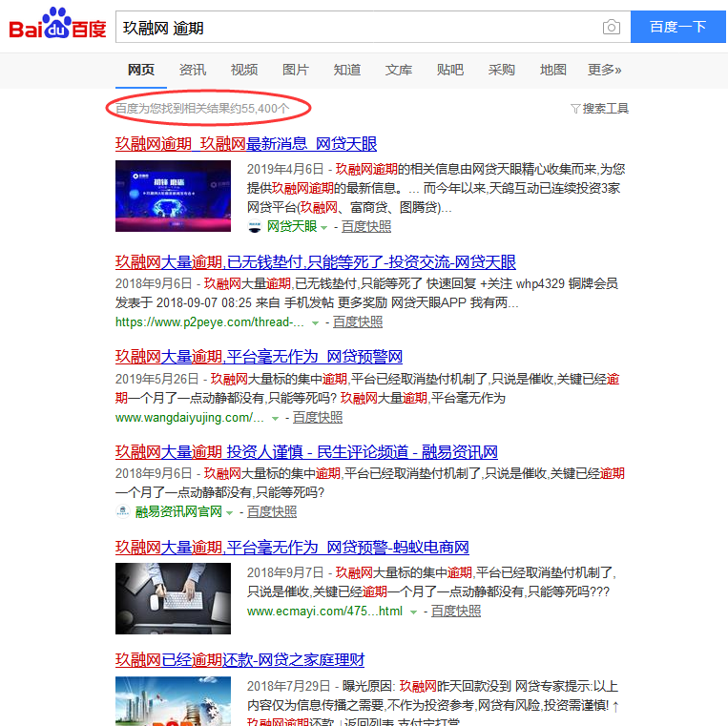Open 百度快照 beside wangdaiyujing.com URL
The height and width of the screenshot is (726, 728).
click(x=318, y=418)
